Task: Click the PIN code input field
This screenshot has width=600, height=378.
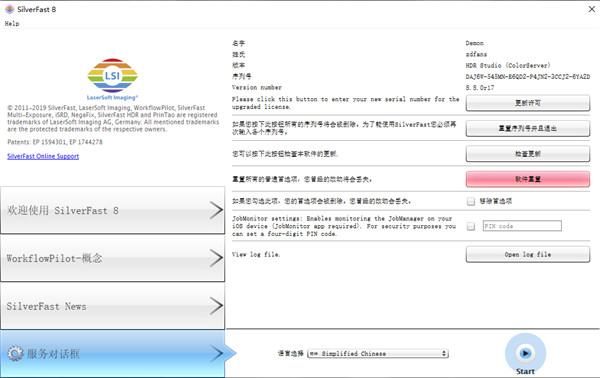Action: click(x=522, y=226)
